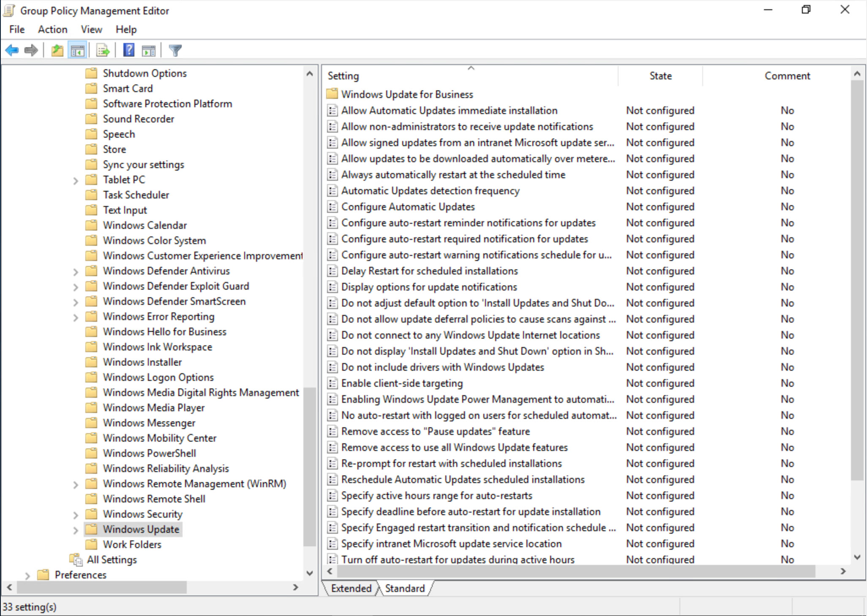Open the View menu
The width and height of the screenshot is (867, 616).
pos(91,29)
